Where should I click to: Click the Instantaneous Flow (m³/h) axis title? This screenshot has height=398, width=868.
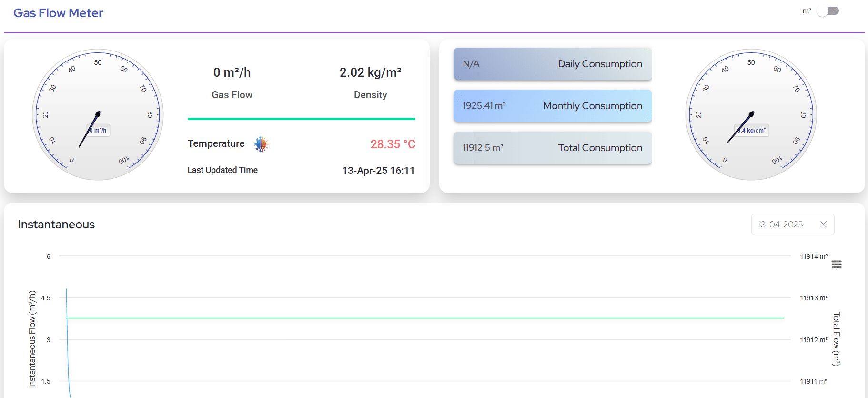pyautogui.click(x=32, y=339)
